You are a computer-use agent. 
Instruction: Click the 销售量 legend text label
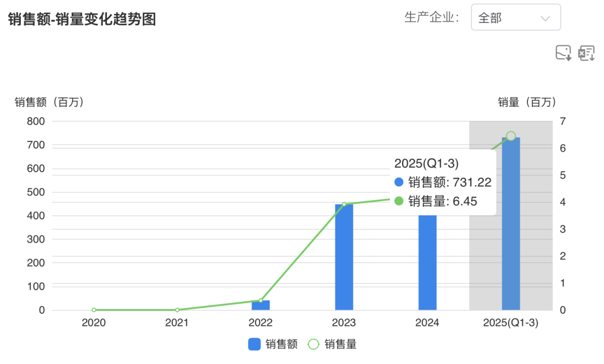click(x=341, y=344)
